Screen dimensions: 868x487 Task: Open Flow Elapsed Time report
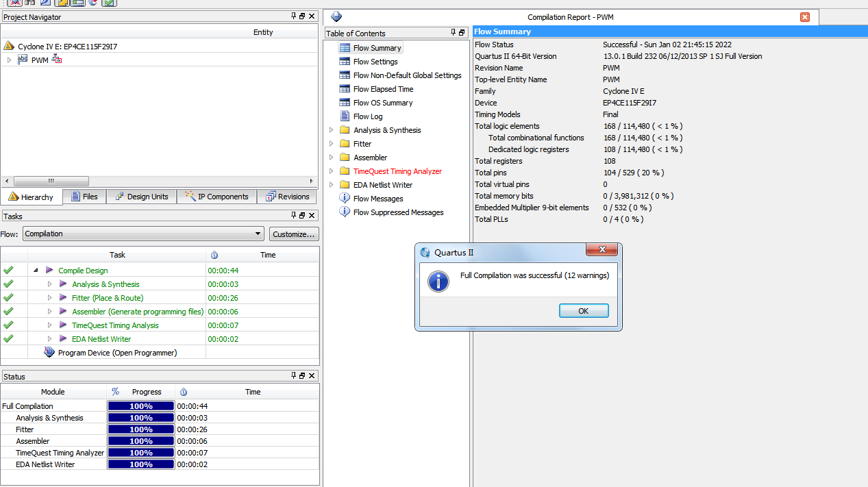[383, 89]
